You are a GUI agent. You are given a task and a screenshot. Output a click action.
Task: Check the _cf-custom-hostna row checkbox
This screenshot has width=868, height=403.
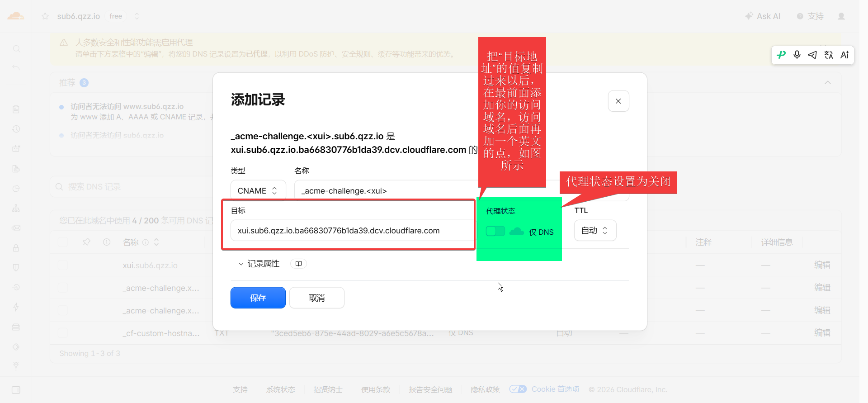coord(63,333)
